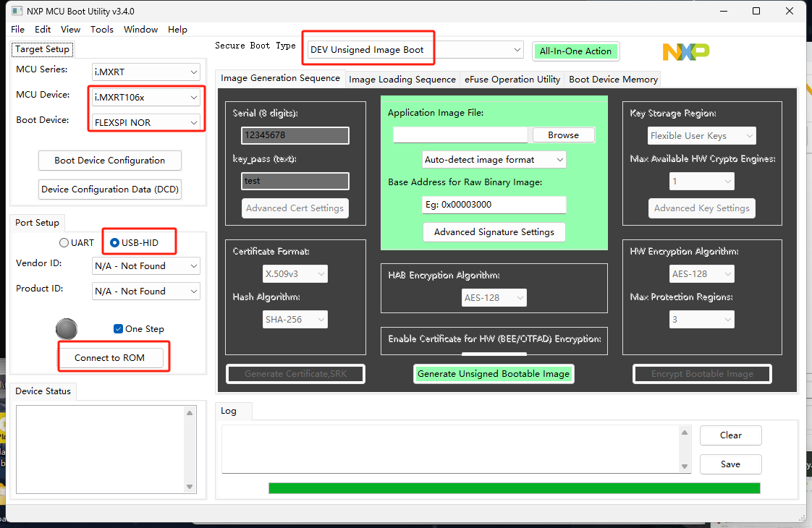Click the Log scrollbar up arrow
Image resolution: width=812 pixels, height=528 pixels.
pyautogui.click(x=685, y=433)
